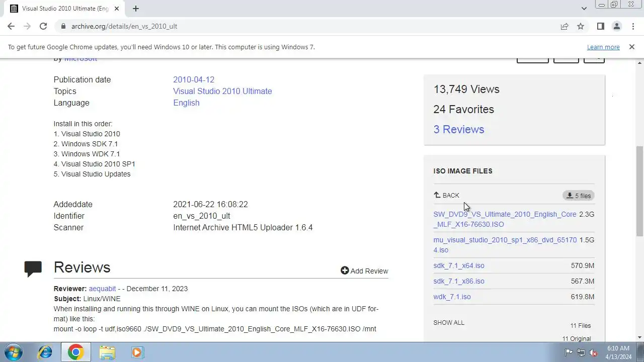Select Internet Archive HTML5 Uploader 1.6.4 text

pyautogui.click(x=243, y=227)
